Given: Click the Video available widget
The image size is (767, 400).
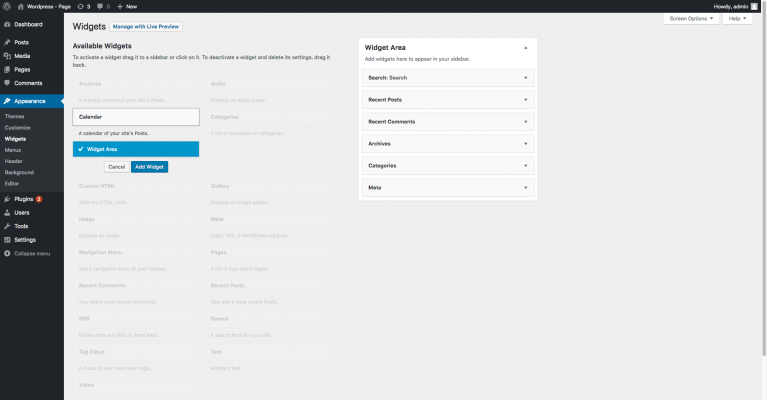Looking at the screenshot, I should (x=136, y=385).
